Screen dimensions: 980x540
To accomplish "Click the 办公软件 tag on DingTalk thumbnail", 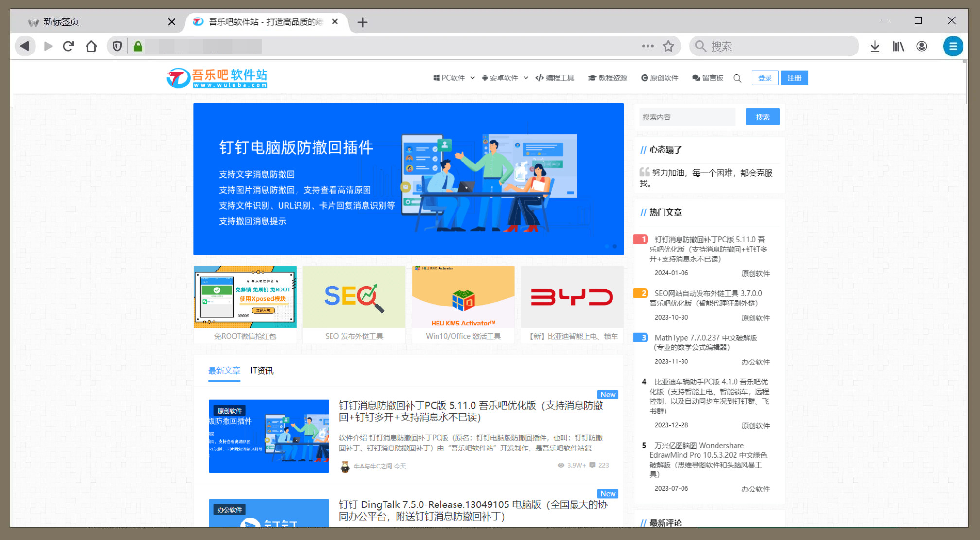I will [229, 510].
